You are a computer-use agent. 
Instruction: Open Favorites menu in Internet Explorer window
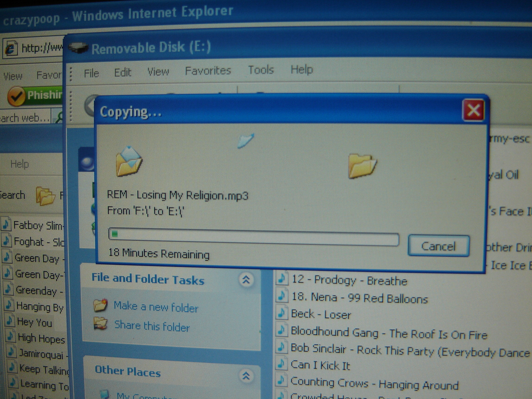(49, 75)
